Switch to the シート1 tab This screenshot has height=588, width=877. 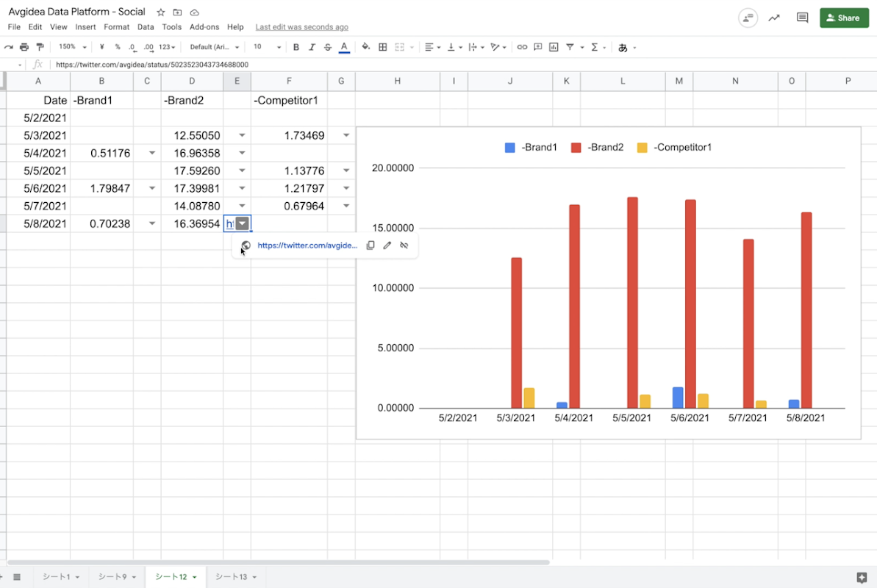(61, 577)
